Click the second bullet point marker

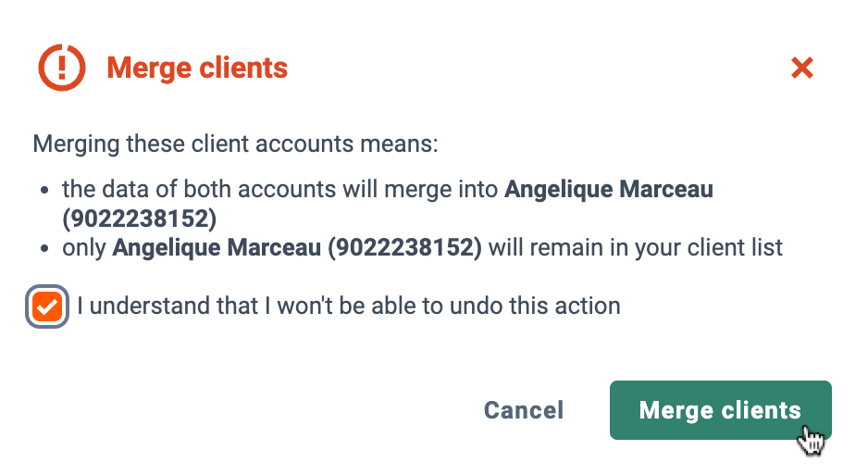[44, 248]
